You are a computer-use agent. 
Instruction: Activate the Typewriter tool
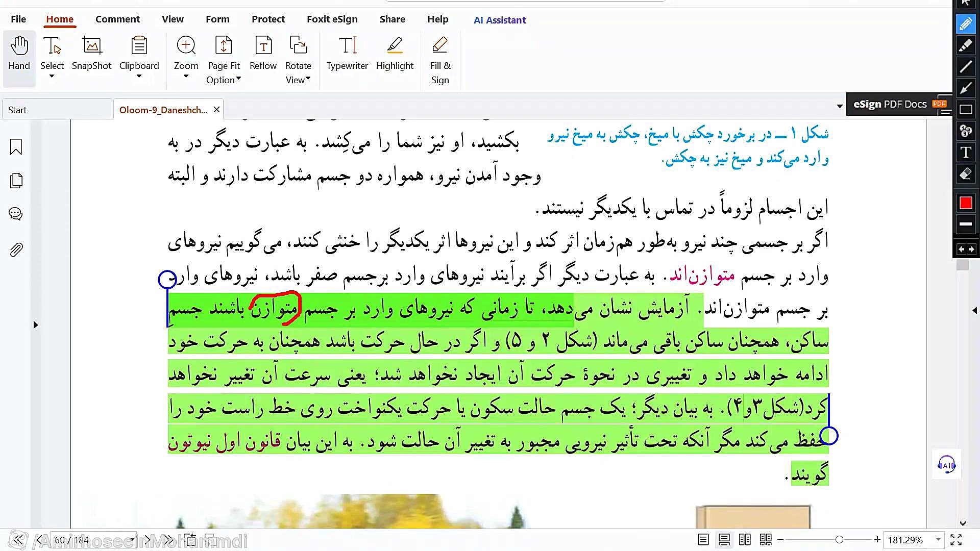[x=347, y=53]
